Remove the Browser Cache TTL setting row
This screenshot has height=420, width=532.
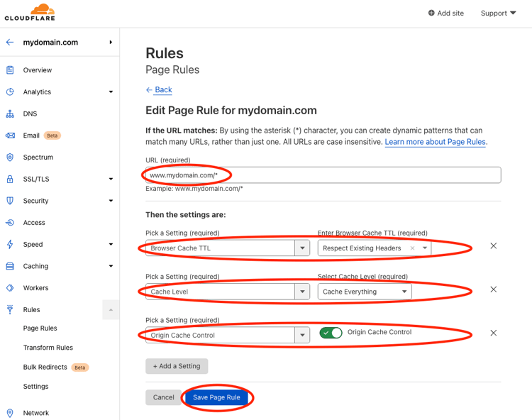point(493,245)
